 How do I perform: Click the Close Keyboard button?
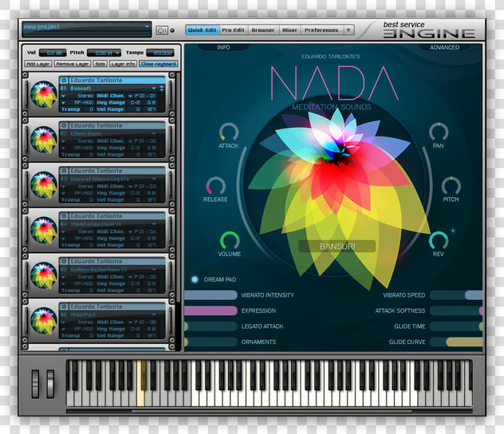tap(158, 64)
